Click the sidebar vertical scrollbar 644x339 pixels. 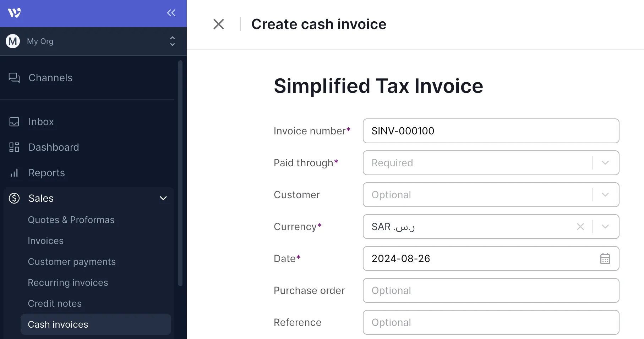coord(180,173)
